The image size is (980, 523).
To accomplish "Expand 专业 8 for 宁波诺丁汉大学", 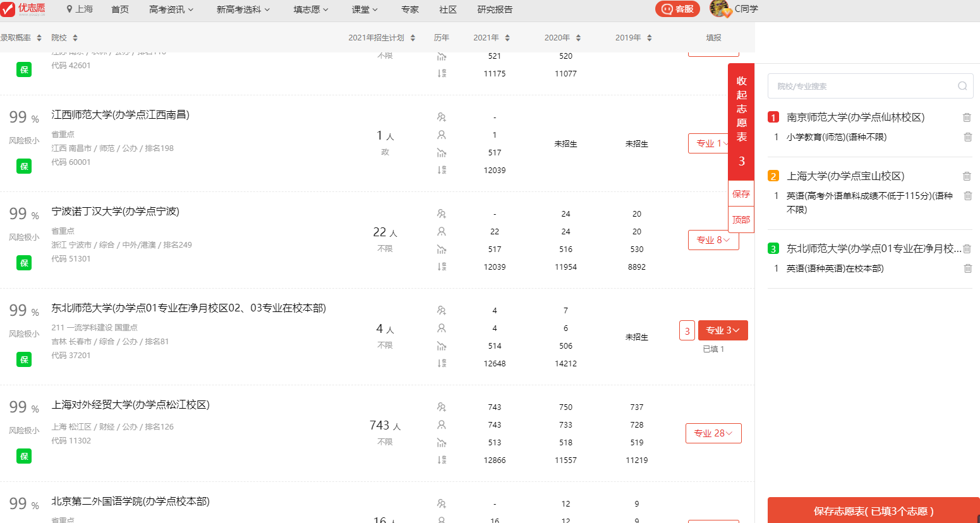I will 713,240.
